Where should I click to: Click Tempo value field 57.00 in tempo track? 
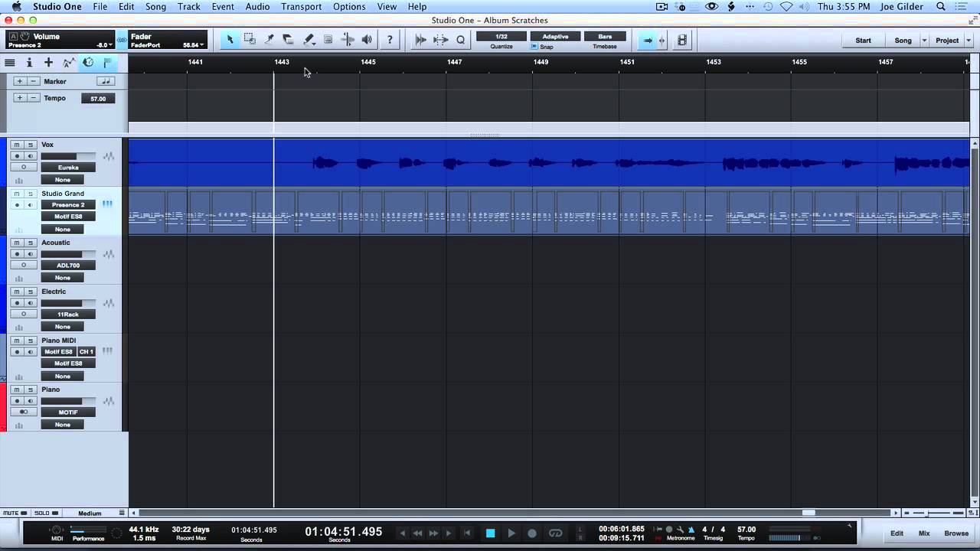[98, 99]
